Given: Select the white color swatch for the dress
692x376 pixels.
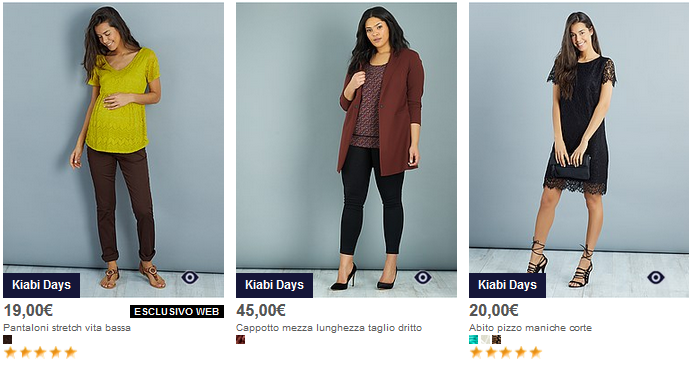Looking at the screenshot, I should (485, 340).
